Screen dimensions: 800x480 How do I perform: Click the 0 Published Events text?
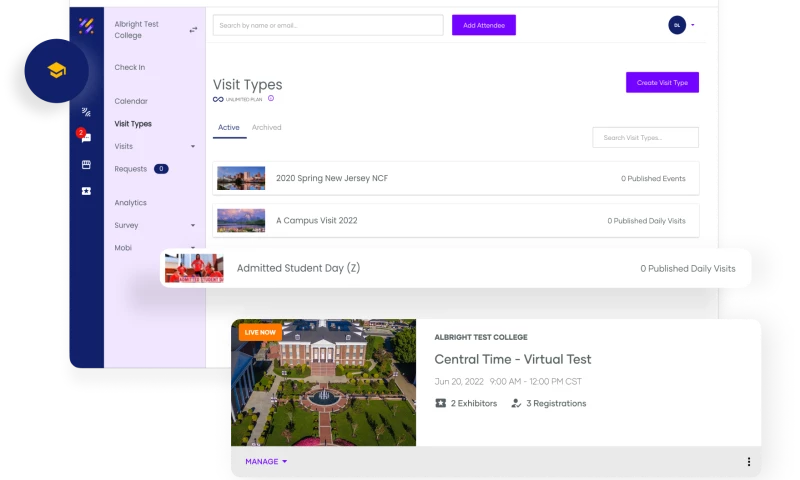click(x=653, y=179)
